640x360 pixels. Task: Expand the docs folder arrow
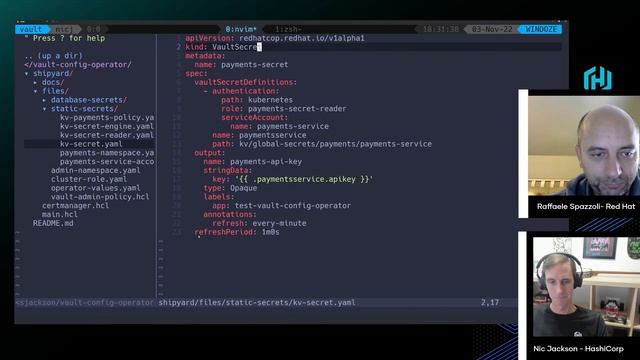click(36, 82)
